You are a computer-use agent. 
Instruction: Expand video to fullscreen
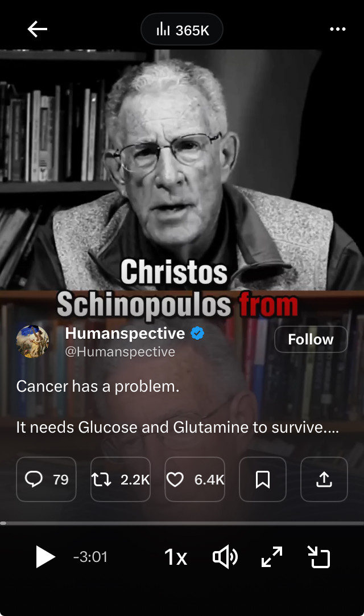tap(272, 557)
